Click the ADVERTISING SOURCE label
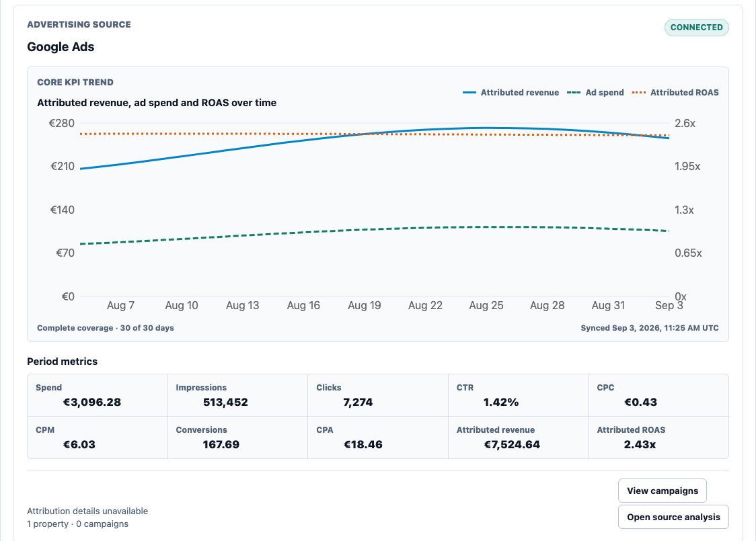 coord(79,25)
